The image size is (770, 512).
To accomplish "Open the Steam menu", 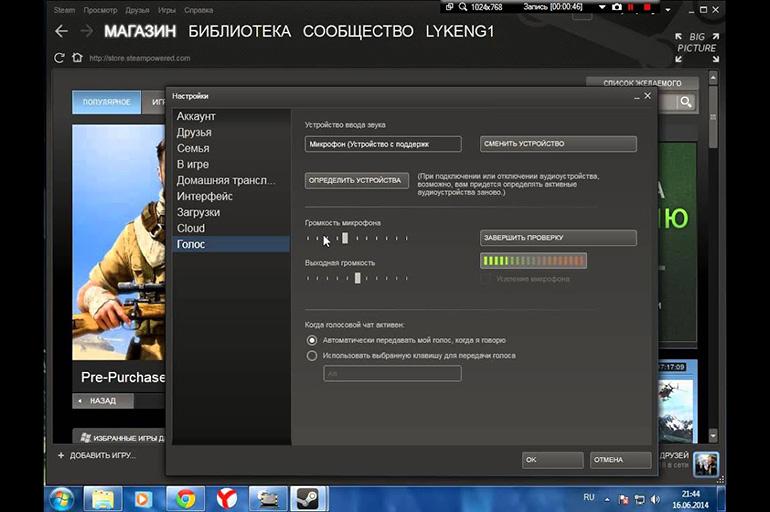I will [64, 9].
